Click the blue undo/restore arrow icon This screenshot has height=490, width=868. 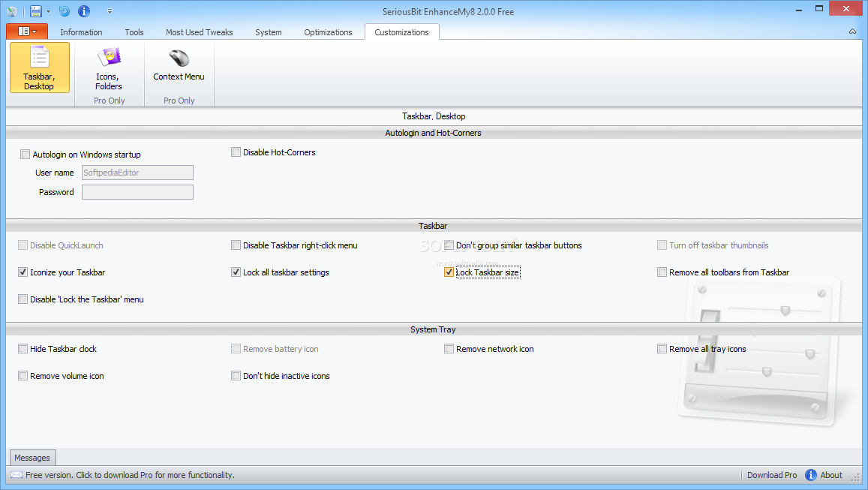tap(65, 11)
